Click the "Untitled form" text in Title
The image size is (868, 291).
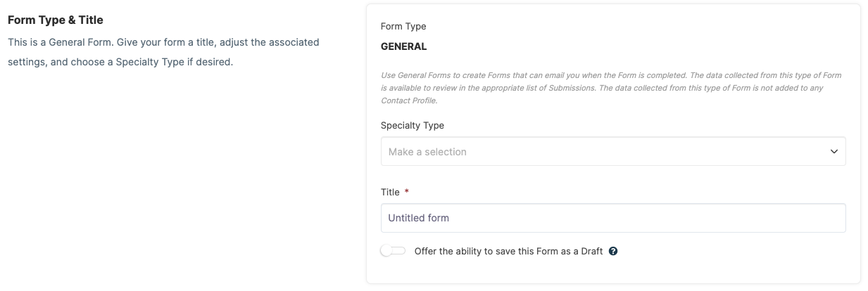[x=419, y=218]
